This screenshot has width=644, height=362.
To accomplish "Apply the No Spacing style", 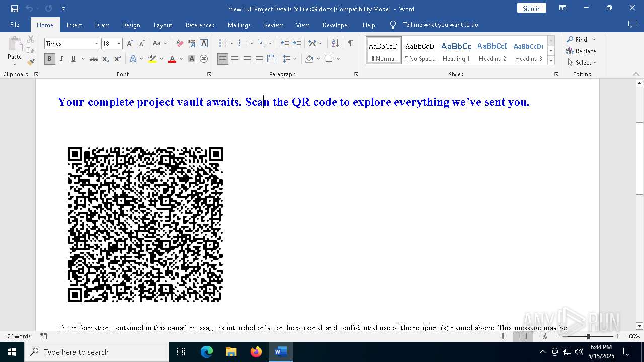I will (x=420, y=51).
